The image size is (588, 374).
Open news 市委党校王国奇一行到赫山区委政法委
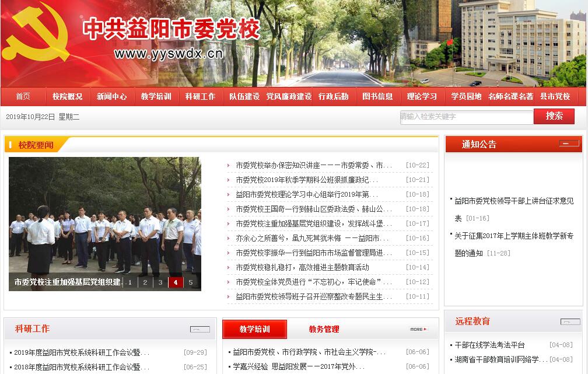(314, 209)
